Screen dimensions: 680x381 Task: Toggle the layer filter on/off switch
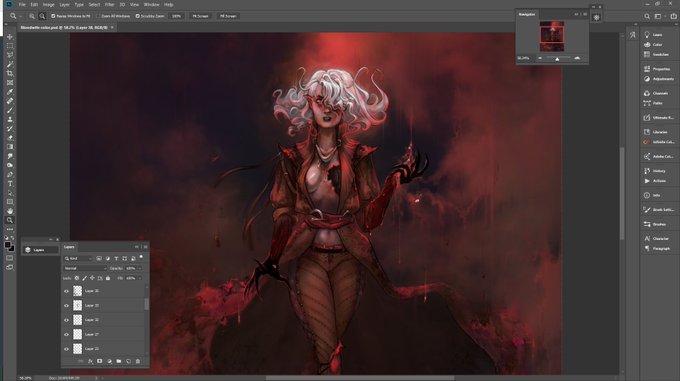point(141,258)
